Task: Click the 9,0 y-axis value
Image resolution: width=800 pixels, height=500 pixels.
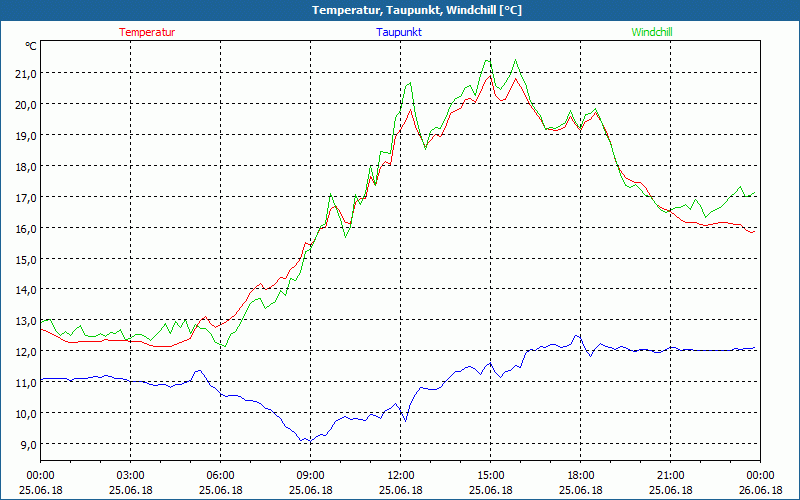Action: 28,444
